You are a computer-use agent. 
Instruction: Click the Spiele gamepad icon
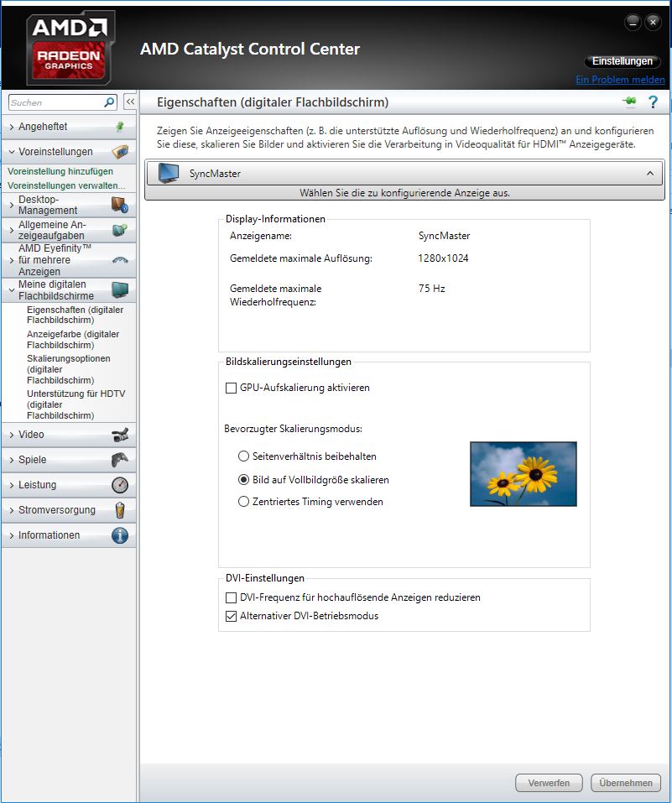tap(120, 460)
